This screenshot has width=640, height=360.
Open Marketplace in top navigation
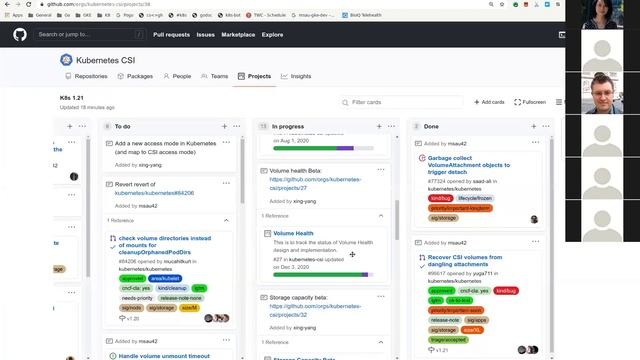[238, 35]
